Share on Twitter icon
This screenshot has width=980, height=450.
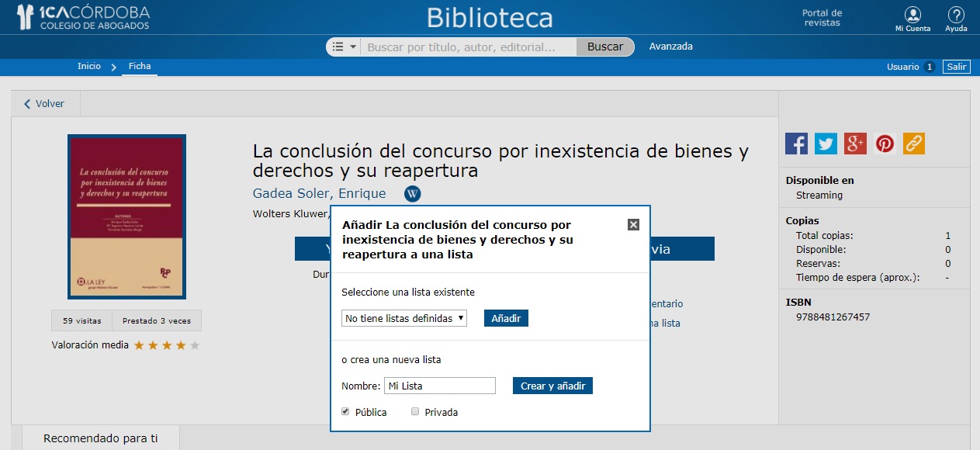826,144
